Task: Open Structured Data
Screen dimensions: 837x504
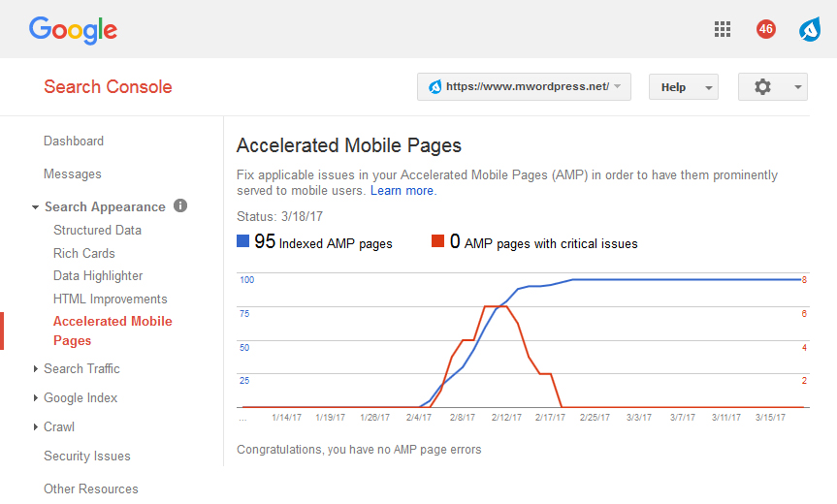Action: (97, 230)
